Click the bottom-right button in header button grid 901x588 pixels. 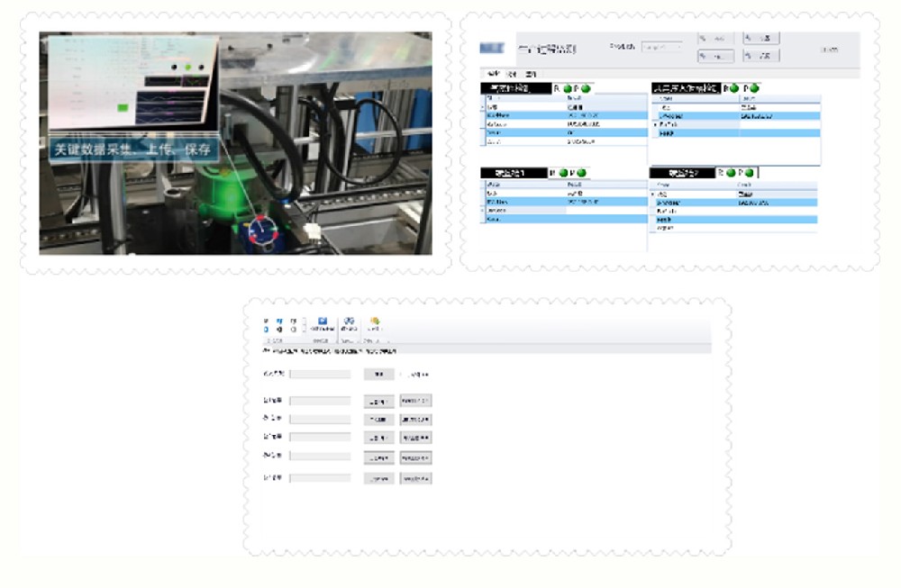click(760, 56)
